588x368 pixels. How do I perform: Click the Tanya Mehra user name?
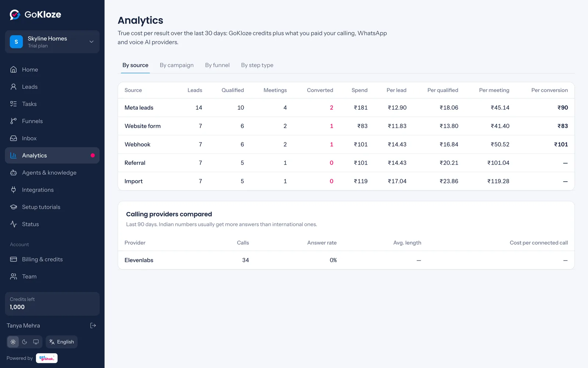23,326
